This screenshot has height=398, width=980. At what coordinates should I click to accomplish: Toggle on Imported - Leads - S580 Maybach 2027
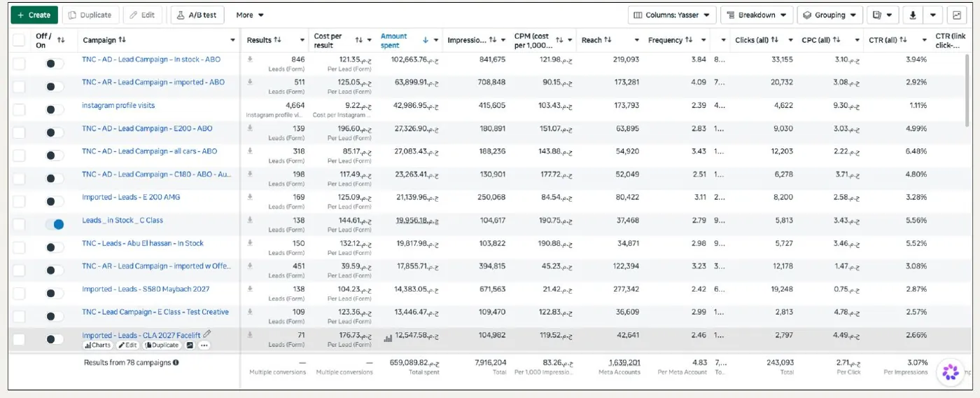(x=55, y=293)
